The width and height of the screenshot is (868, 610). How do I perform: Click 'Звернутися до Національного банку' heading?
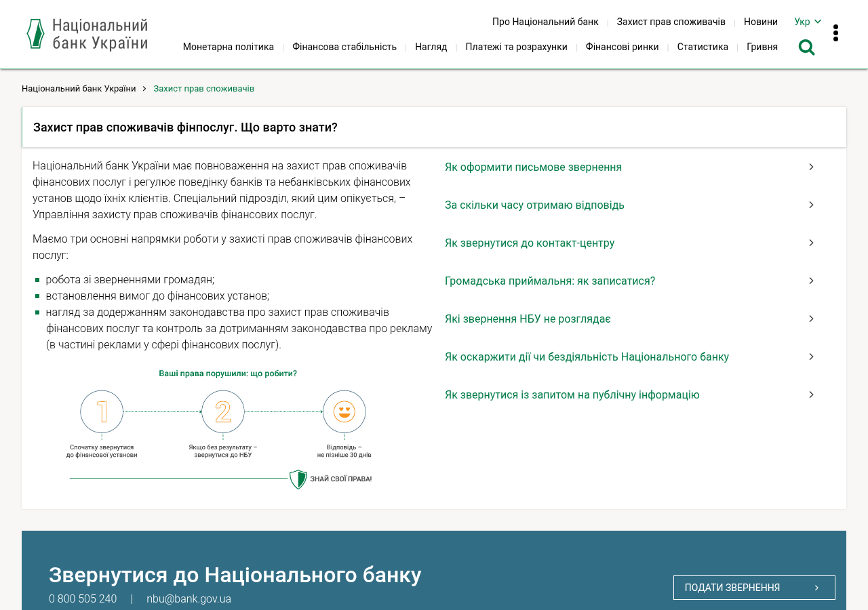click(235, 575)
